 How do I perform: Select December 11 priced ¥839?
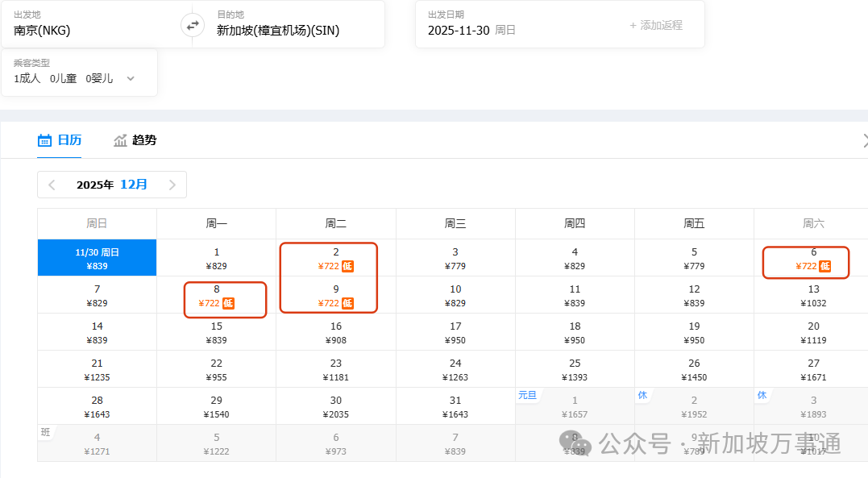(x=575, y=295)
